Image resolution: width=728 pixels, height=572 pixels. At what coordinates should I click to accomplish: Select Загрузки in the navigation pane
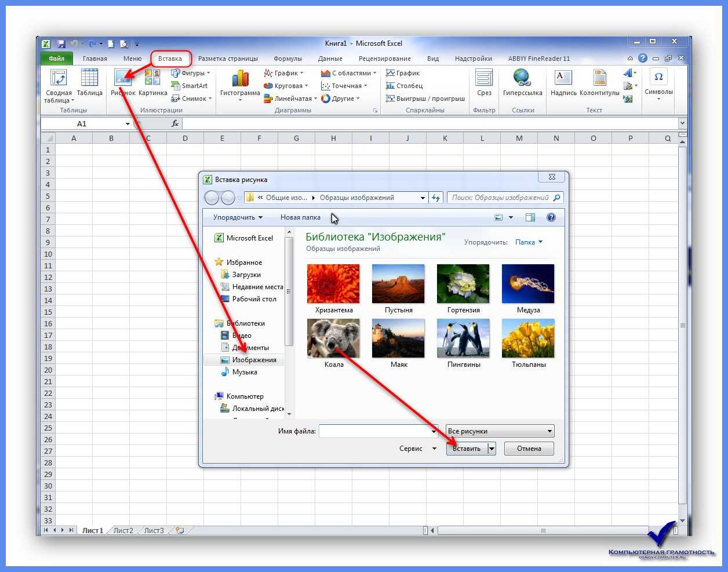pyautogui.click(x=246, y=275)
